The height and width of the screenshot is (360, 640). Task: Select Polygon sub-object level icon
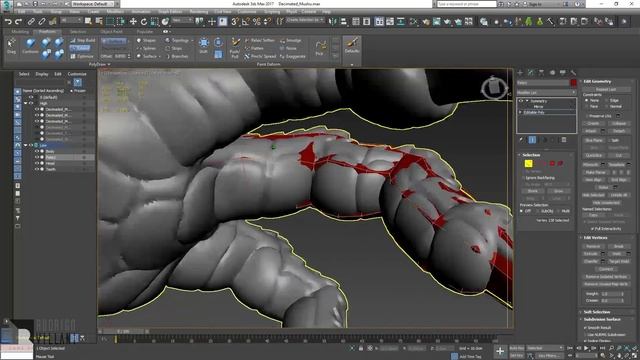tap(552, 163)
